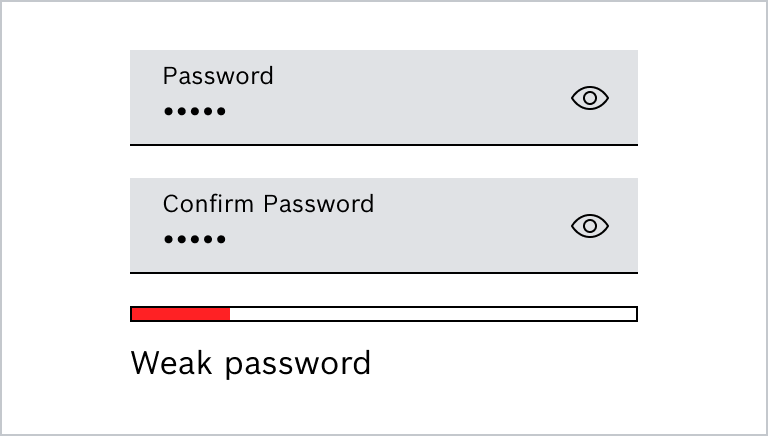Reveal the Confirm Password entry via eye icon
This screenshot has width=768, height=436.
tap(589, 226)
